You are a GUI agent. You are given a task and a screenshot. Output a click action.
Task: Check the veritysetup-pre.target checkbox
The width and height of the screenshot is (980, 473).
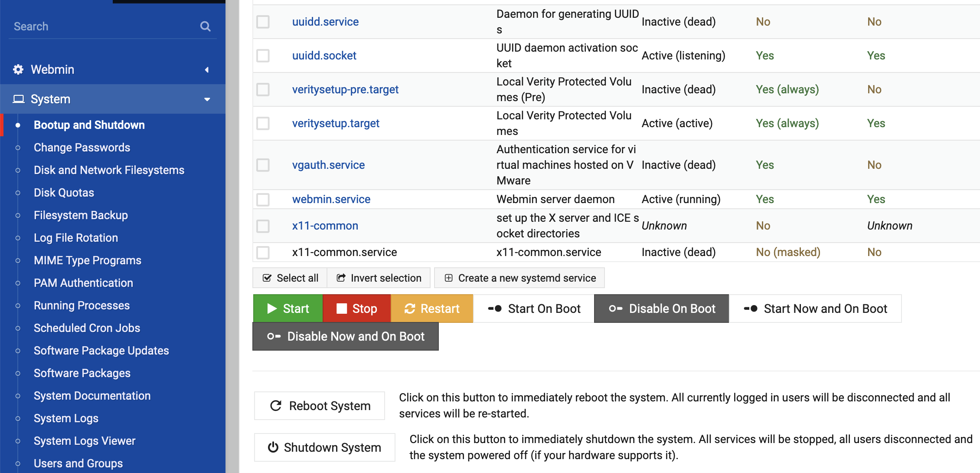[263, 89]
